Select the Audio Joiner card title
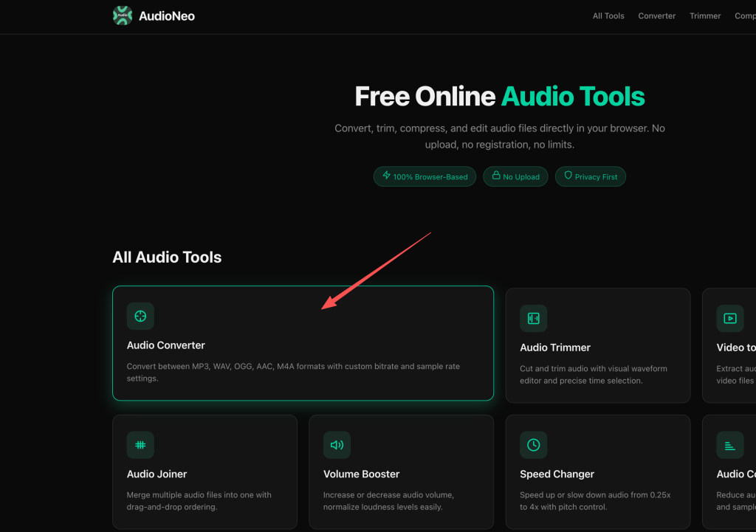 pyautogui.click(x=157, y=474)
